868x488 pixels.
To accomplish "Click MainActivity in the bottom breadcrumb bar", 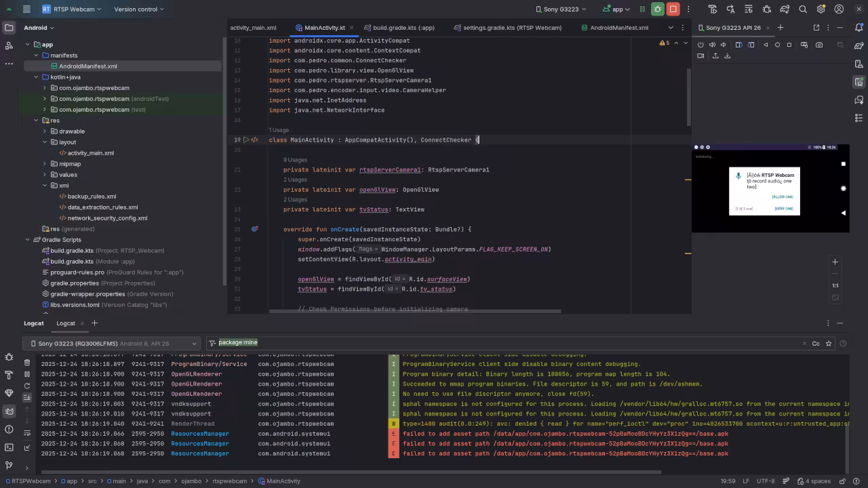I will [283, 481].
